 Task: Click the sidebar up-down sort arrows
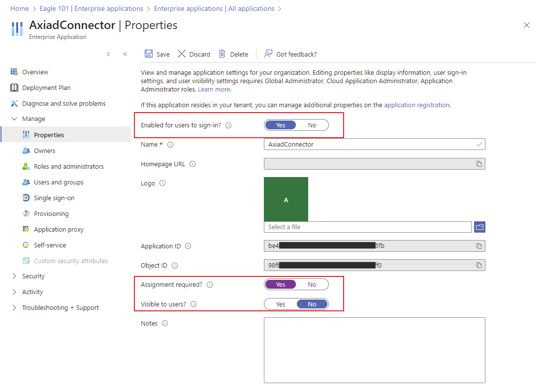(108, 54)
